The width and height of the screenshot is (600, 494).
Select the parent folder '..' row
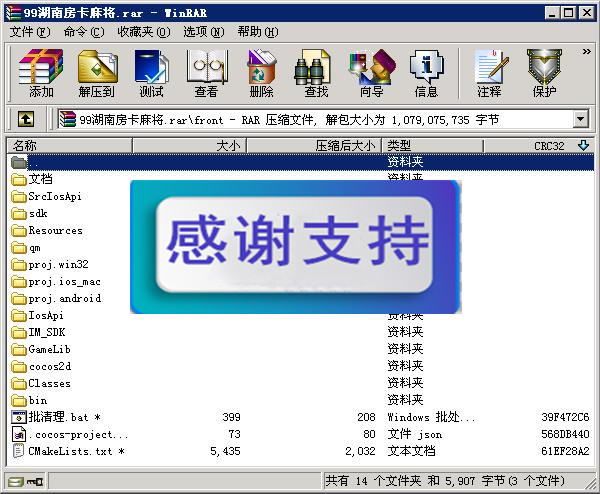tap(300, 162)
